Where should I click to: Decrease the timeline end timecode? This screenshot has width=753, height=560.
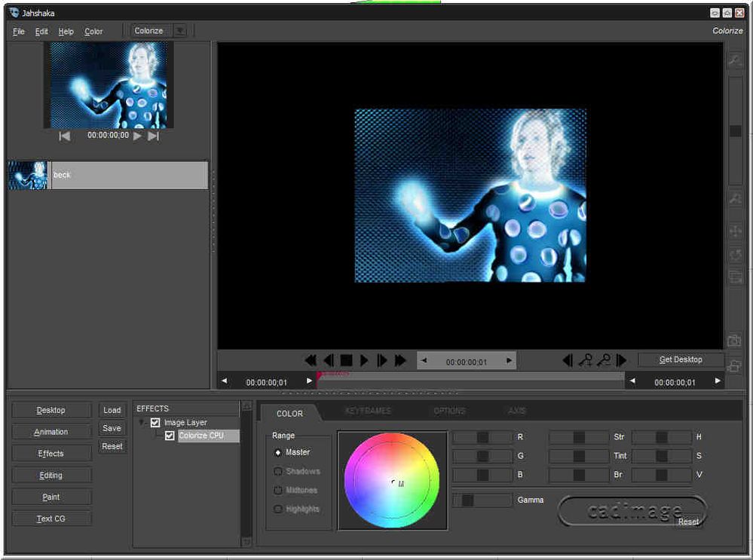632,381
